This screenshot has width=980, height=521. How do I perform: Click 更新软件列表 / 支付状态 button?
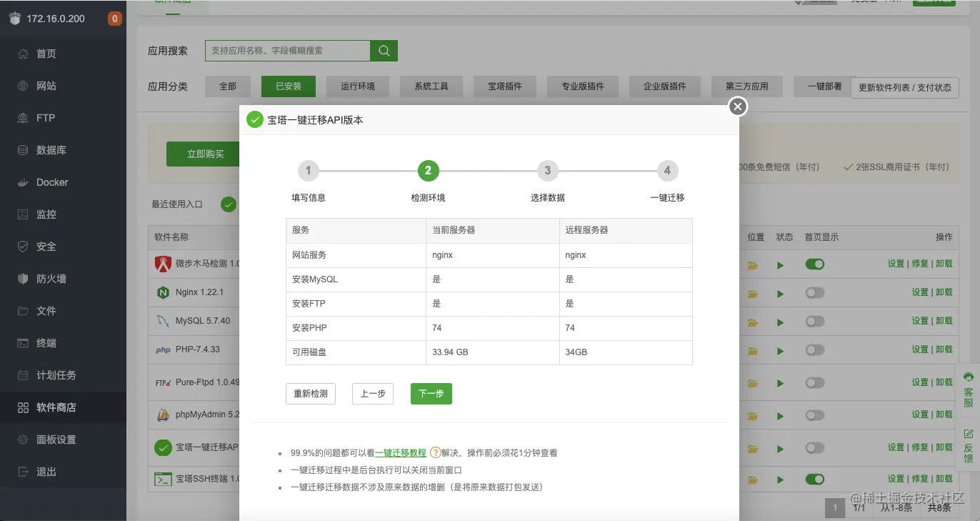(905, 88)
